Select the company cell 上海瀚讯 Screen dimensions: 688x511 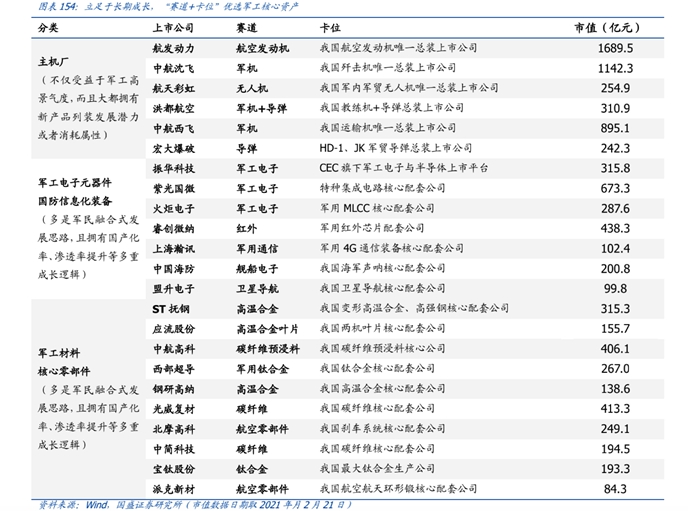pyautogui.click(x=173, y=249)
